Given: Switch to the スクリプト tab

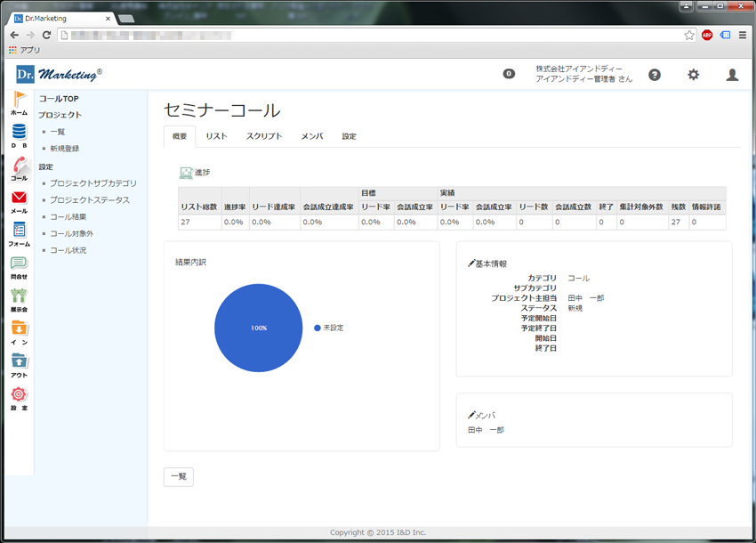Looking at the screenshot, I should [264, 136].
